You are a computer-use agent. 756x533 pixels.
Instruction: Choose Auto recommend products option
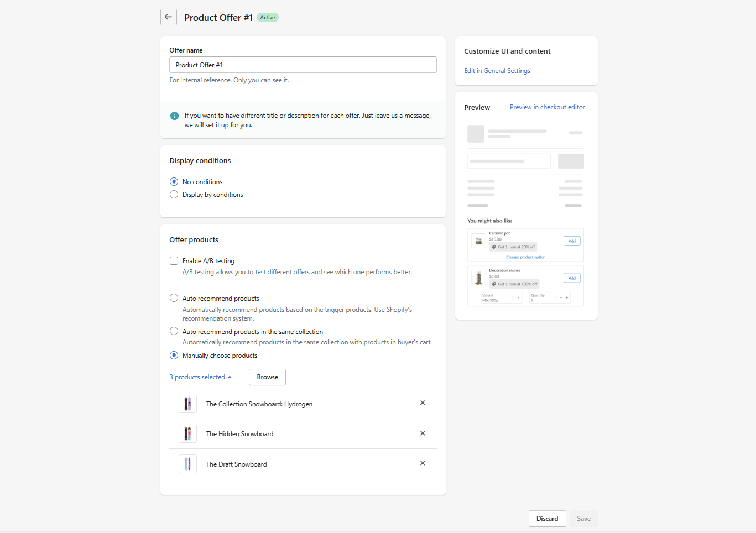[174, 298]
